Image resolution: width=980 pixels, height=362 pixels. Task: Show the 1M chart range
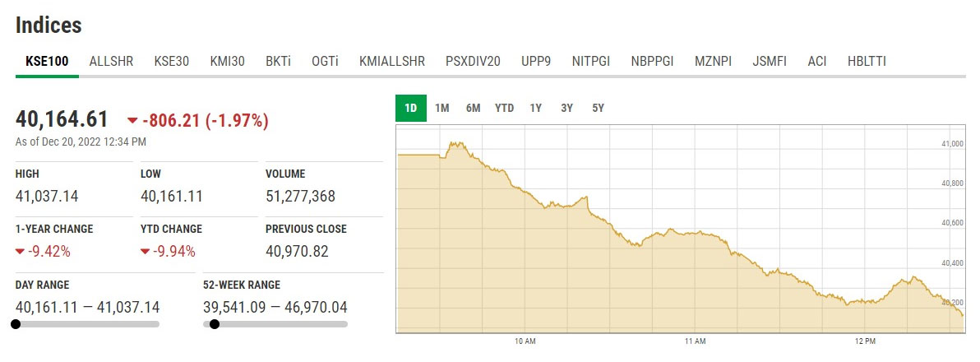(442, 108)
